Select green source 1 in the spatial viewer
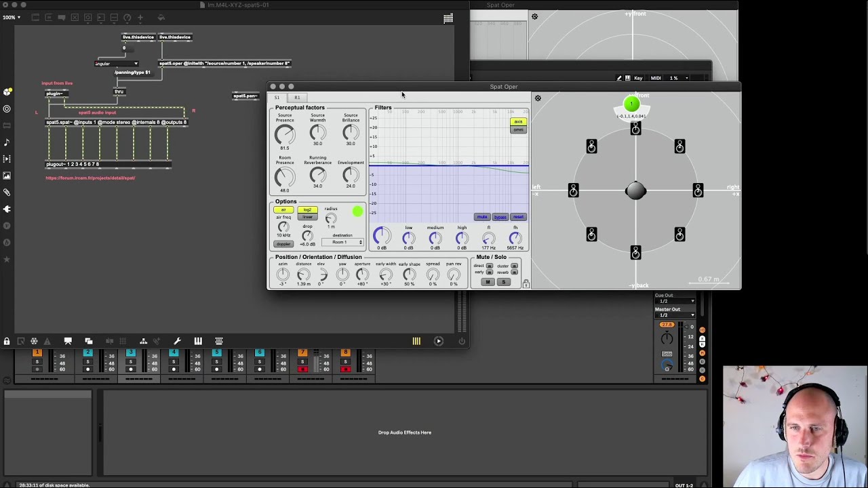This screenshot has width=868, height=488. click(x=631, y=104)
